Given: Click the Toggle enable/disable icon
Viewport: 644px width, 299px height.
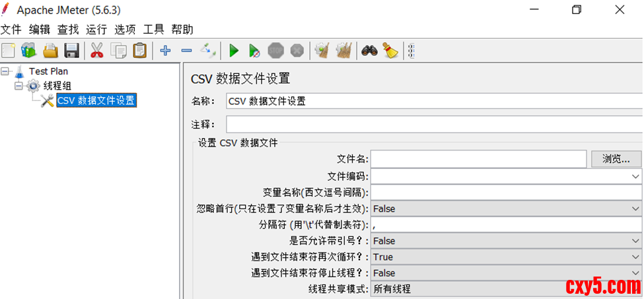Looking at the screenshot, I should tap(208, 51).
